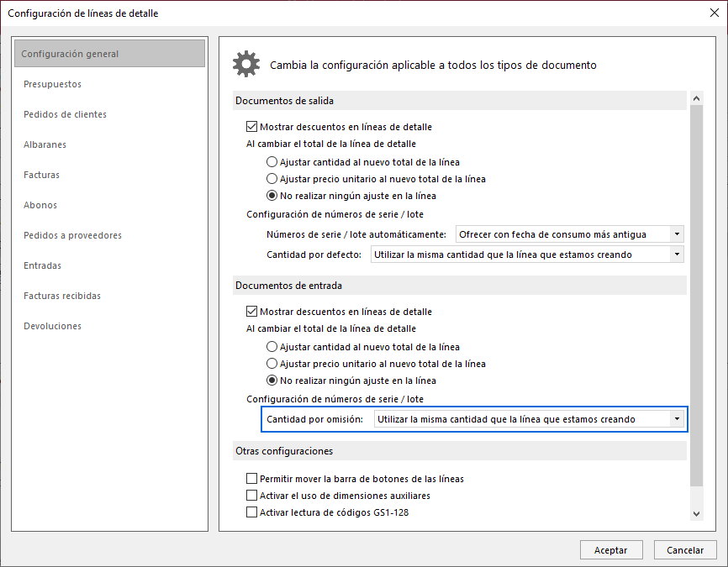Choose No realizar ningún ajuste in Documentos de entrada
The width and height of the screenshot is (728, 567).
click(272, 380)
